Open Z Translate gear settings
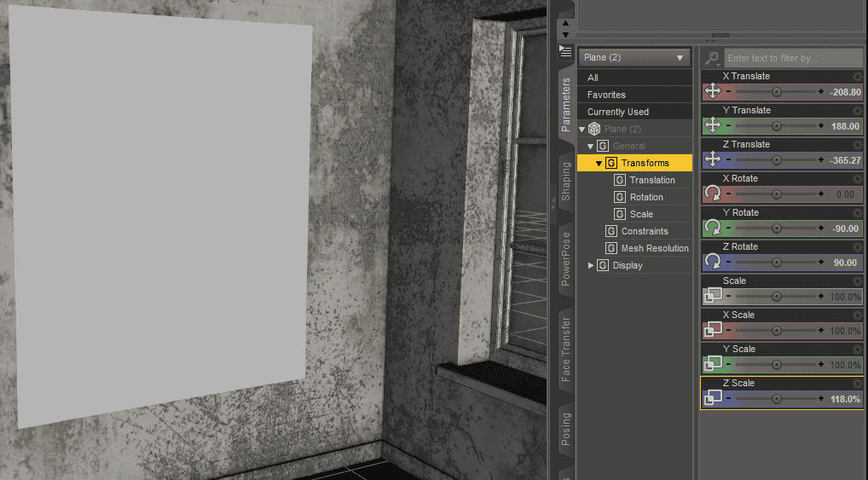The width and height of the screenshot is (868, 480). tap(858, 144)
